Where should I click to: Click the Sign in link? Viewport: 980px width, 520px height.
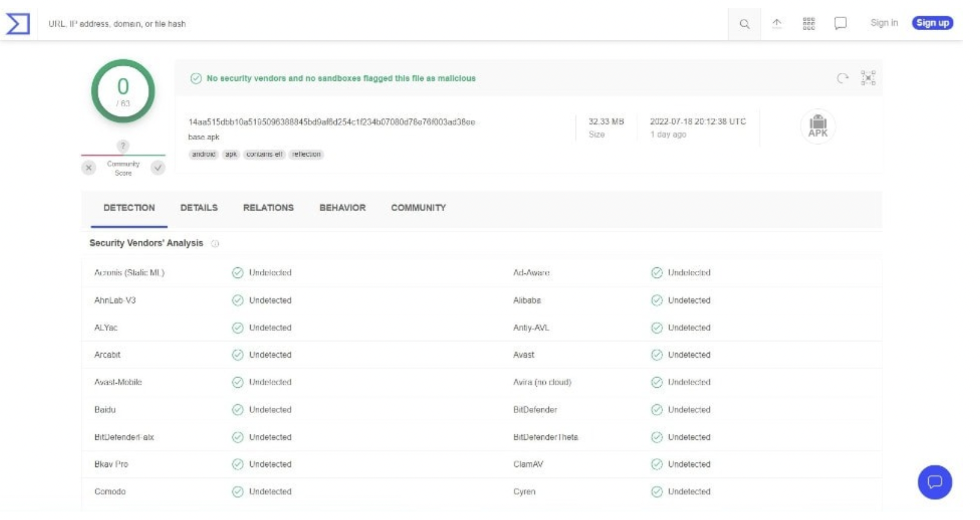tap(884, 23)
